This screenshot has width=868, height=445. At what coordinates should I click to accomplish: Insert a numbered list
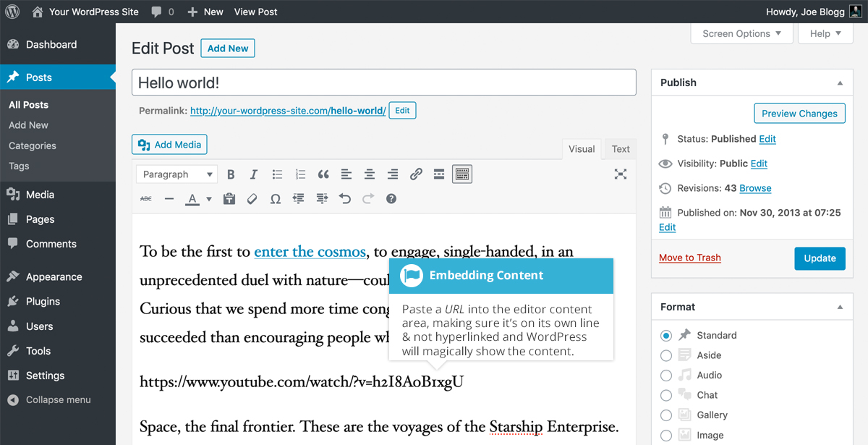coord(300,174)
